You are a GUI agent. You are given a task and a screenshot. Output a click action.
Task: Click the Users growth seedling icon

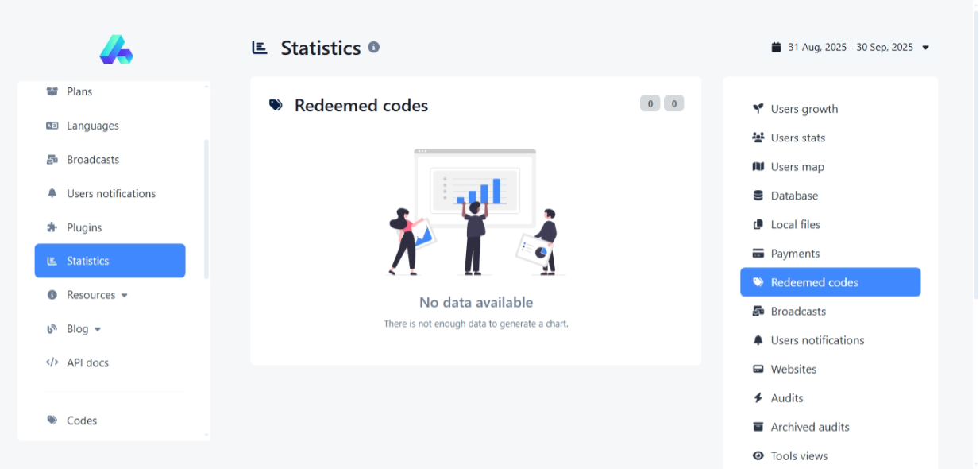pyautogui.click(x=758, y=109)
